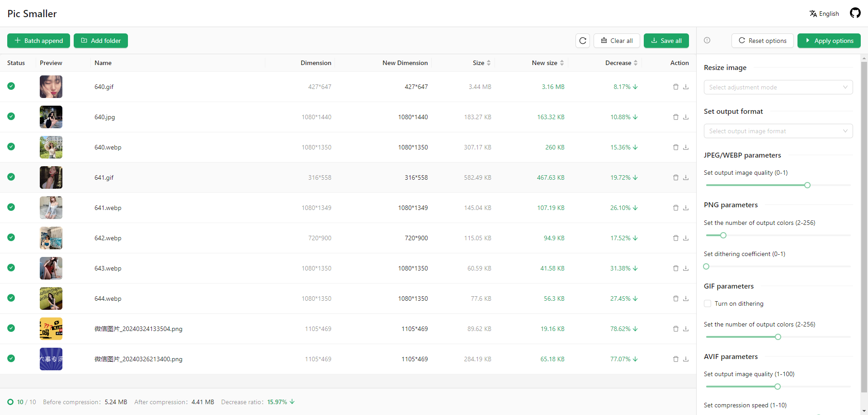Click the info icon beside Reset options
This screenshot has width=868, height=415.
coord(707,40)
